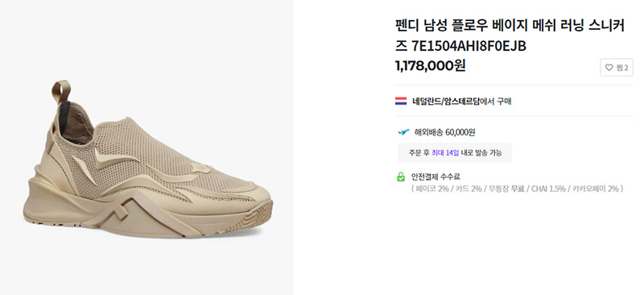
Task: Open the beige Fendi sneaker product image
Action: 147,160
